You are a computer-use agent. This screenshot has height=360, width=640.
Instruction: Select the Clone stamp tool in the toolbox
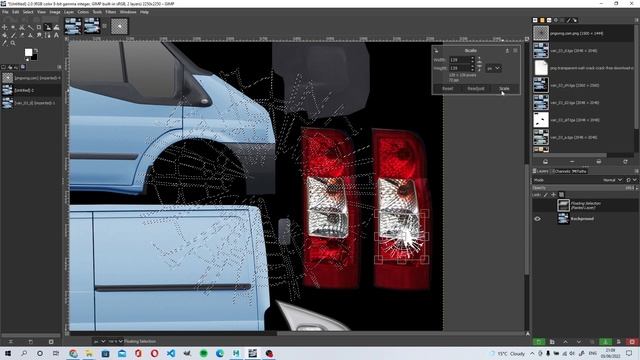[x=30, y=36]
